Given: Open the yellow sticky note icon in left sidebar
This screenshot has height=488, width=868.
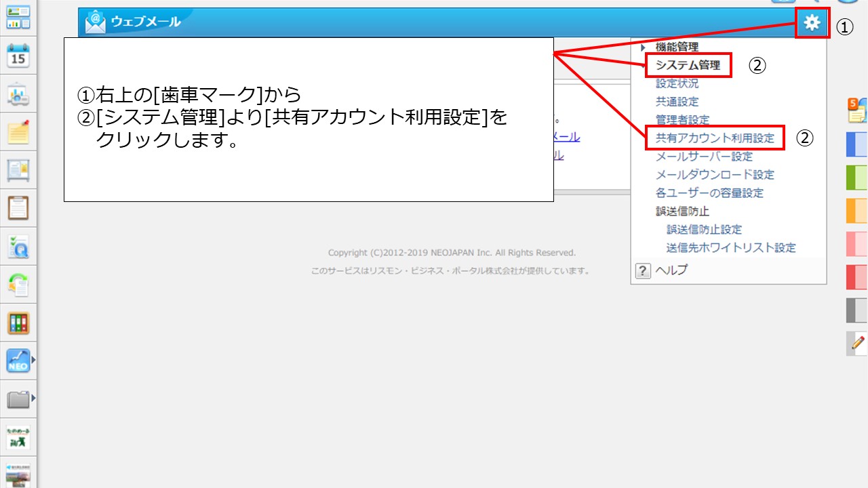Looking at the screenshot, I should (18, 131).
